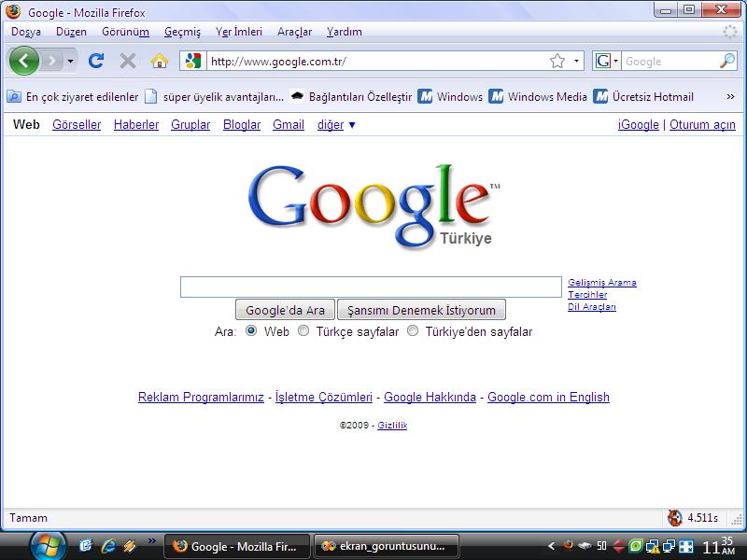This screenshot has height=560, width=747.
Task: Open the Araçlar menu
Action: 294,32
